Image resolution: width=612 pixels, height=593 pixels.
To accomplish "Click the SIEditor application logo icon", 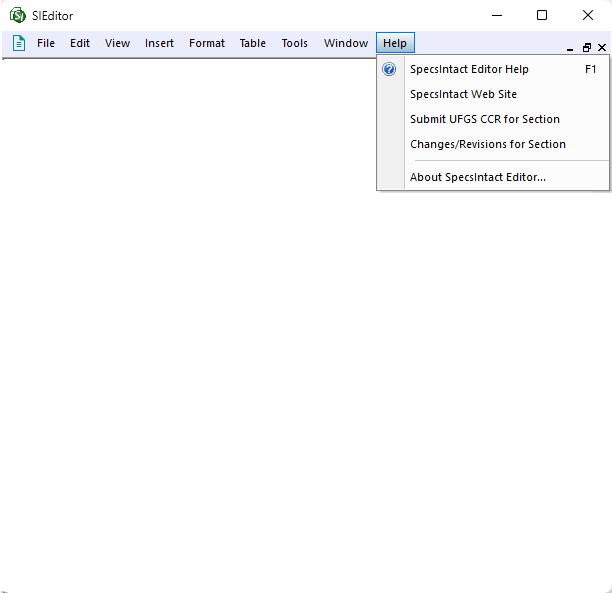I will tap(18, 16).
